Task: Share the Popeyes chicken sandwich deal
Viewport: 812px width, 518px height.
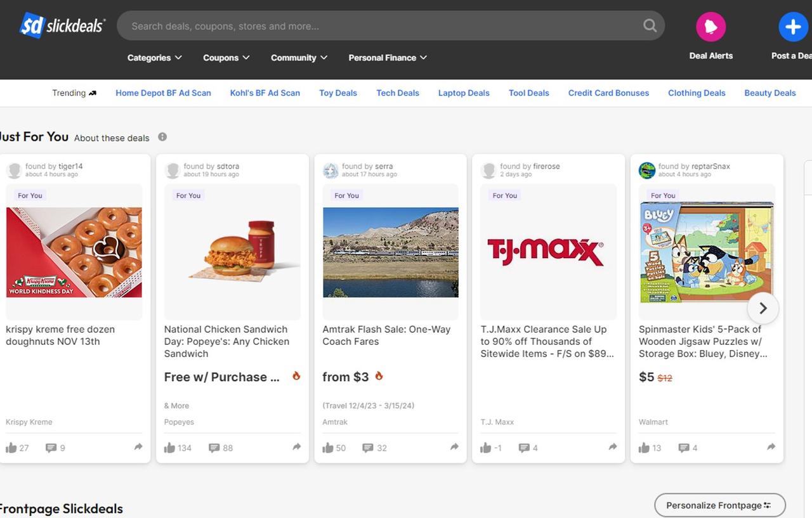Action: point(296,447)
